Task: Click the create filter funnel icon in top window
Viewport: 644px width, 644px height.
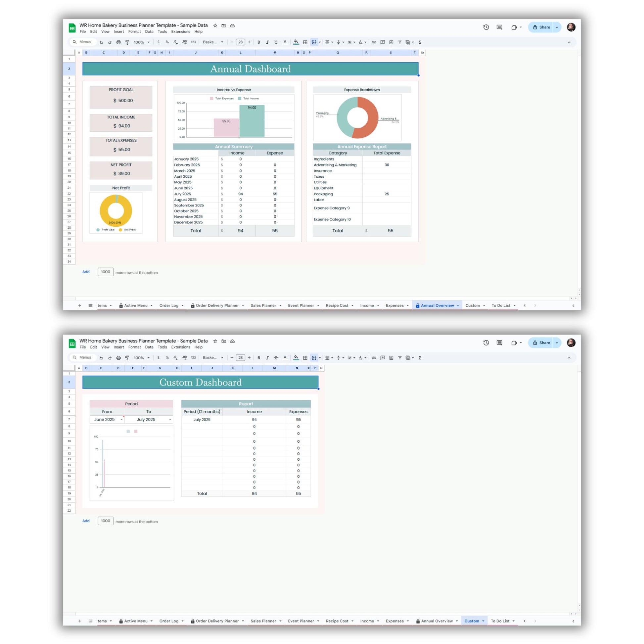Action: pos(400,42)
